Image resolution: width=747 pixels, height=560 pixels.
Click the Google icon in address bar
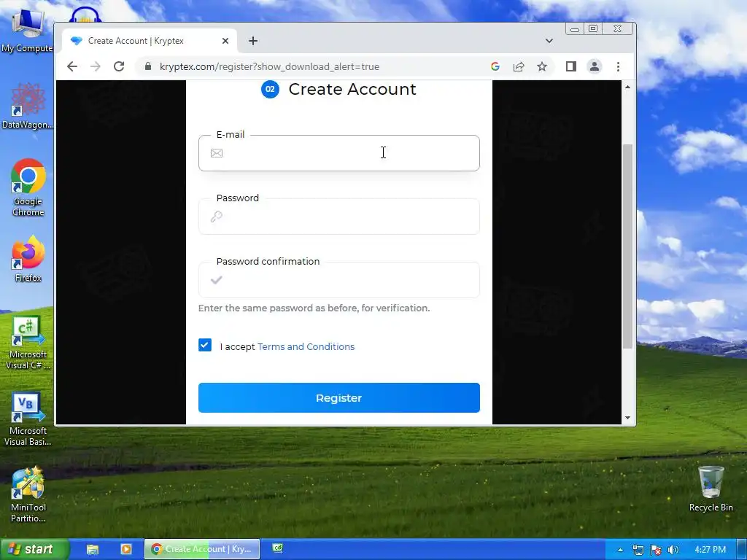click(495, 66)
